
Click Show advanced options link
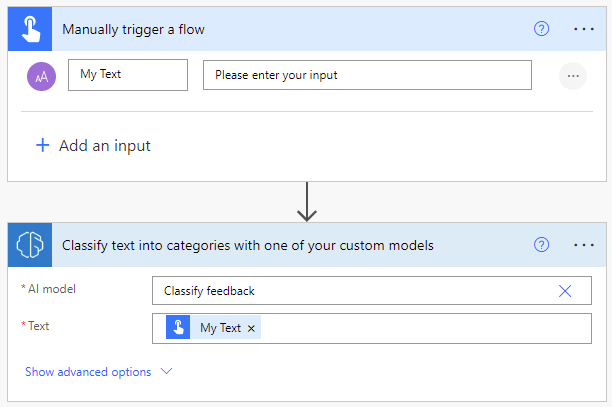(88, 372)
